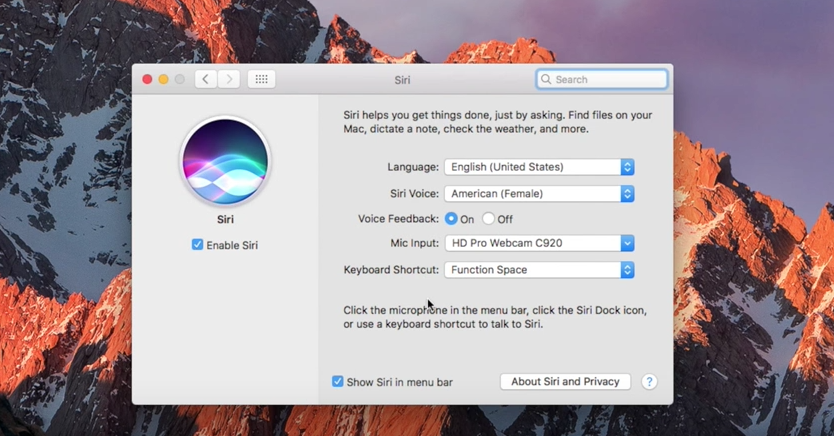This screenshot has width=834, height=436.
Task: Click the Siri Voice: label
Action: point(415,194)
